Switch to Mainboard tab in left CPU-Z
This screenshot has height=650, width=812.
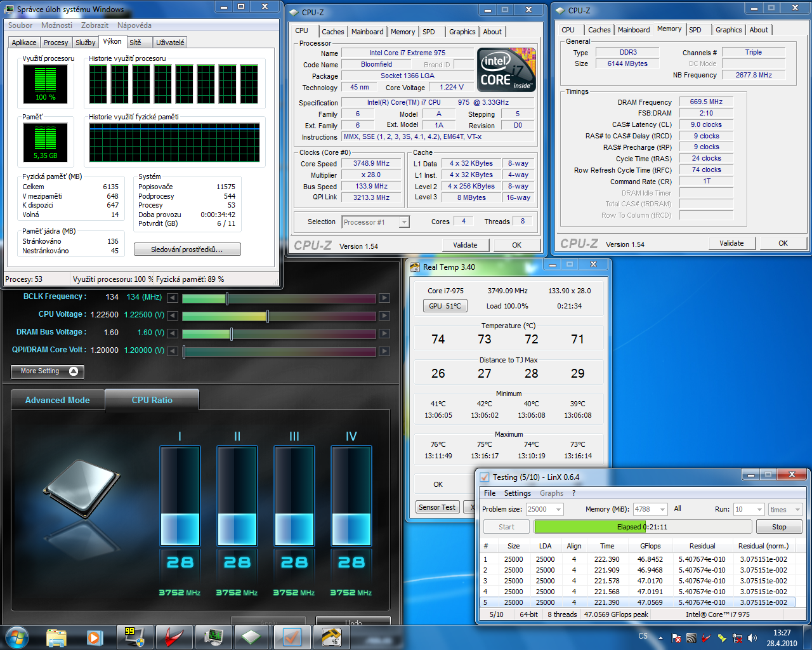tap(367, 32)
